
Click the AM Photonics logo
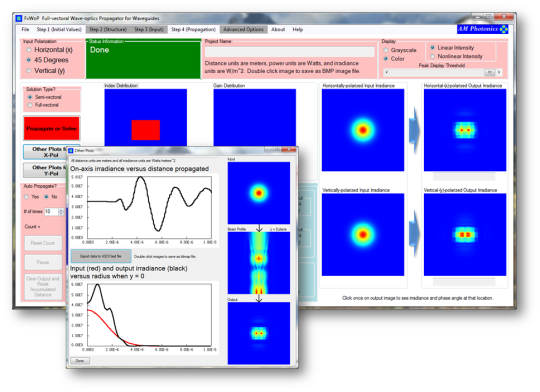click(x=482, y=29)
